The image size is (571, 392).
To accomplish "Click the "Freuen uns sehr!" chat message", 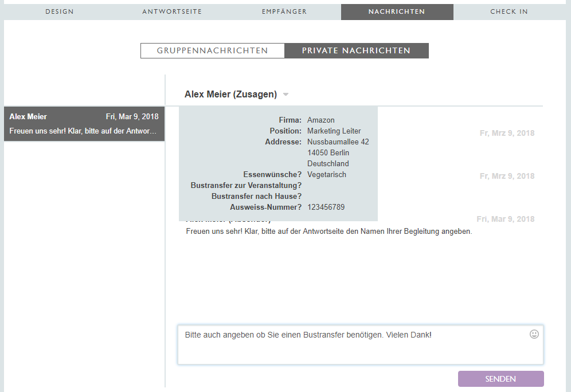I will [329, 232].
